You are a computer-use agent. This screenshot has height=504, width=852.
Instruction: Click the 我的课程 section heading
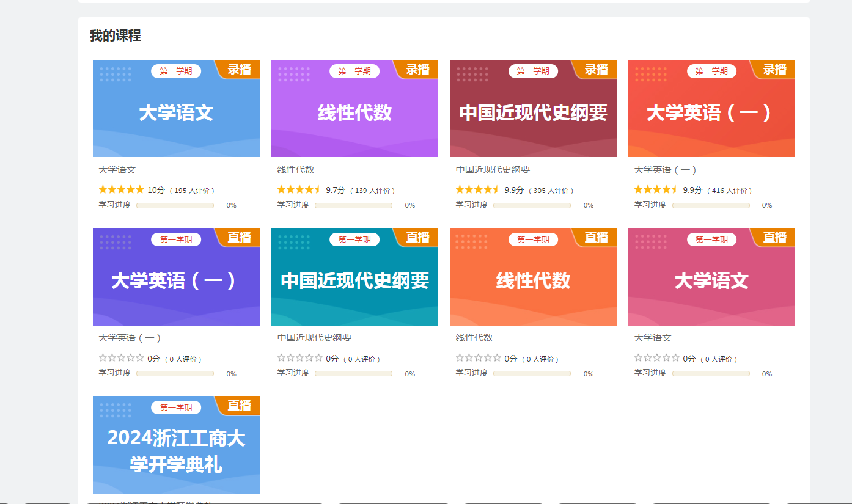click(x=116, y=35)
